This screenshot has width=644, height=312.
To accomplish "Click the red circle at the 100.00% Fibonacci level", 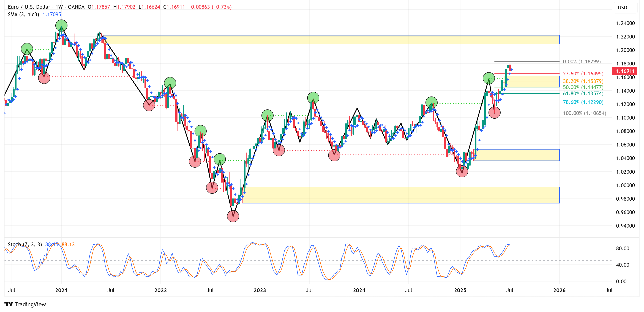I will click(x=494, y=112).
